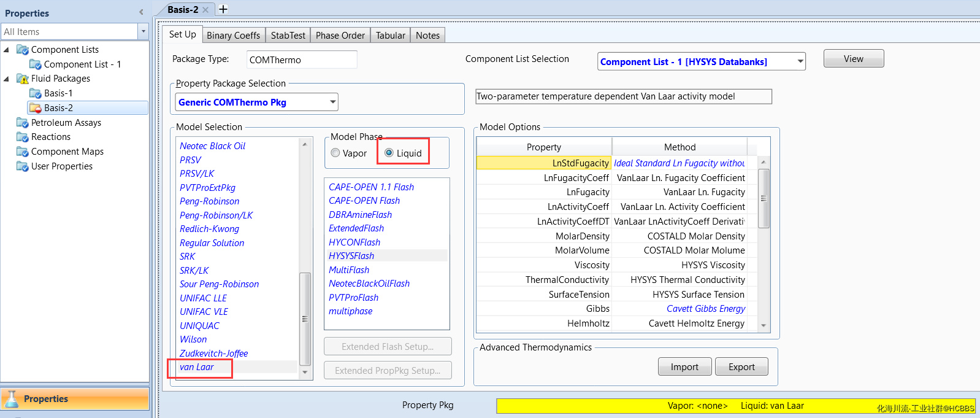
Task: Click the Component Lists folder icon
Action: tap(23, 50)
